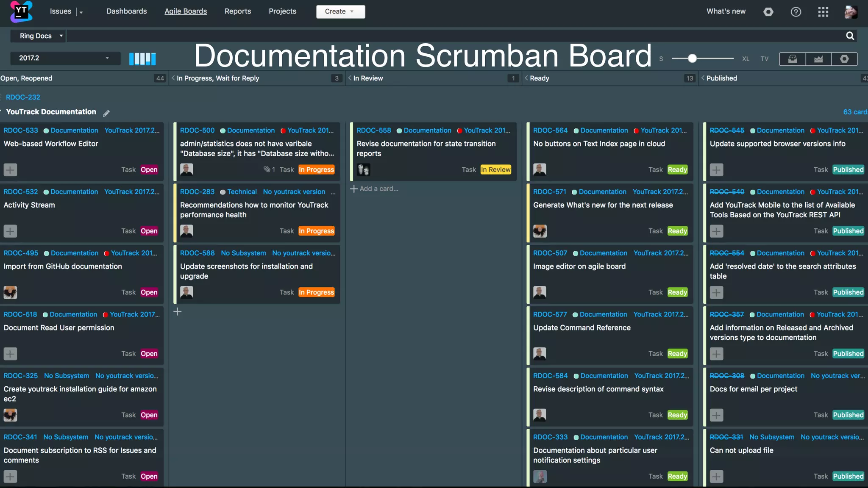Open card titled Web-based Workflow Editor
Image resolution: width=868 pixels, height=488 pixels.
click(x=51, y=144)
